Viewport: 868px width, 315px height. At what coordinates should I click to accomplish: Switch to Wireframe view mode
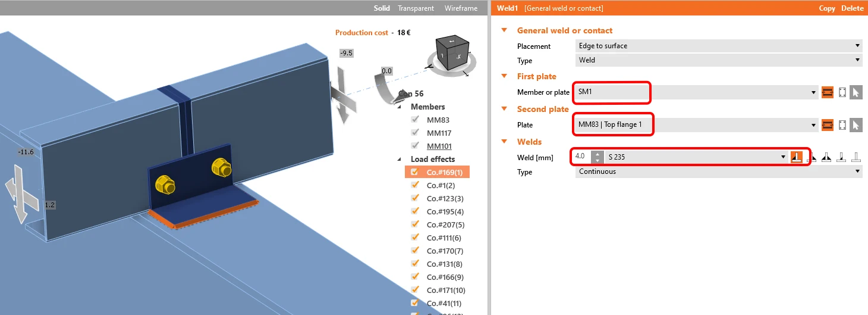[x=461, y=8]
